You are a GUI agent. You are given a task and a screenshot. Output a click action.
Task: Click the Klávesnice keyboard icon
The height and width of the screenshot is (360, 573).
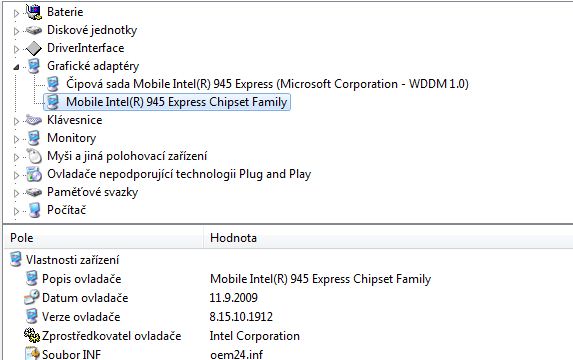[34, 120]
